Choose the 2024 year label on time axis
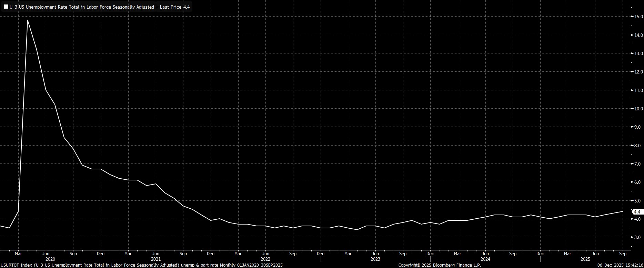Screen dimensions: 644x268 [x=485, y=259]
